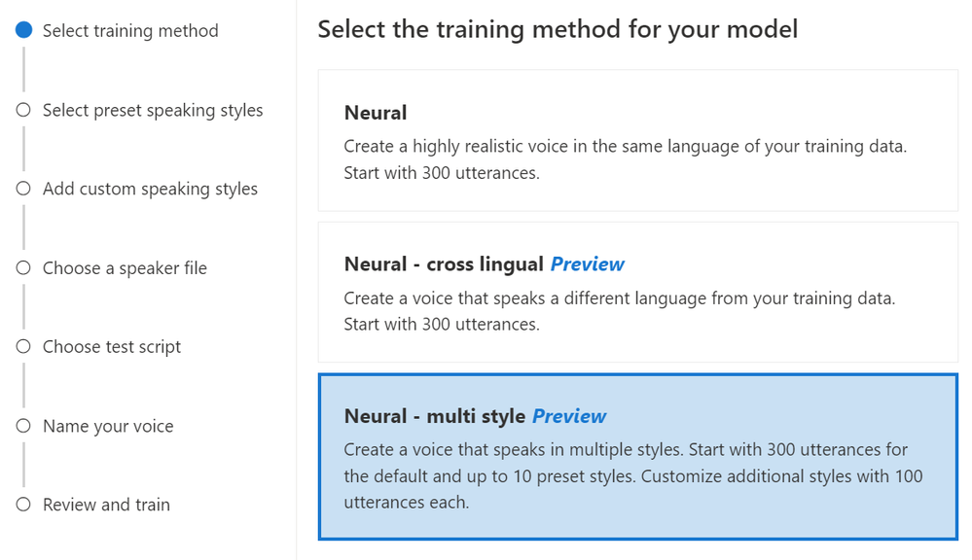
Task: Click the step circle beside Add custom speaking styles
Action: (x=23, y=189)
